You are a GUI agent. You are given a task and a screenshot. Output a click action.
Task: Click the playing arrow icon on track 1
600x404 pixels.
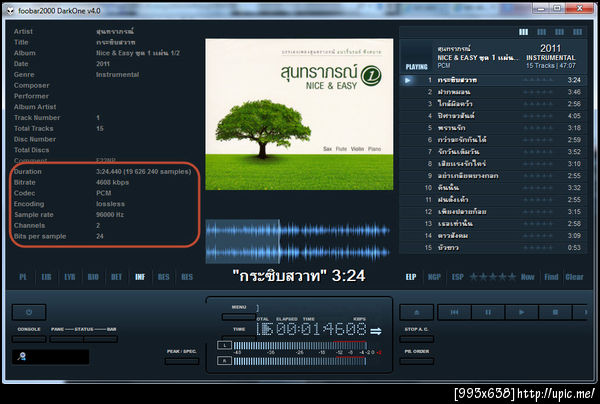pos(408,80)
